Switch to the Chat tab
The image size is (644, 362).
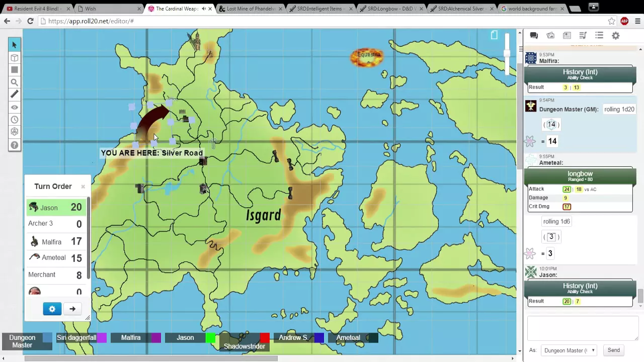[x=534, y=36]
